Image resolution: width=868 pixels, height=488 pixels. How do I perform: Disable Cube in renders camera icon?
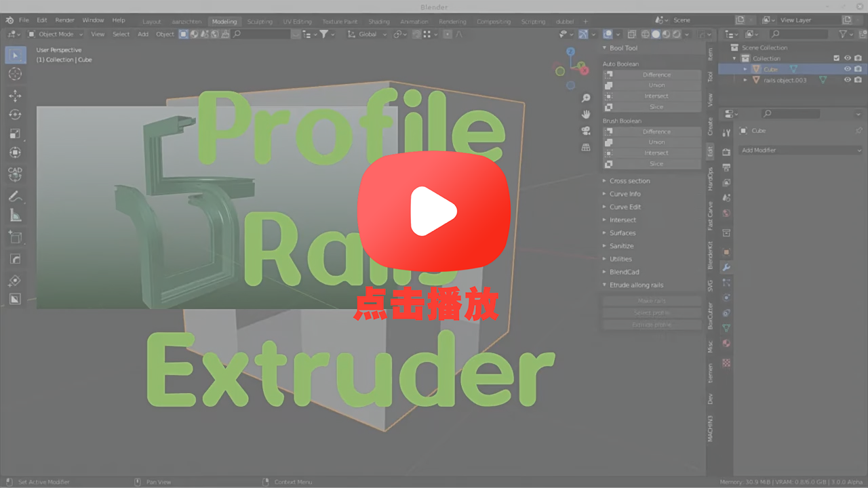click(x=858, y=69)
